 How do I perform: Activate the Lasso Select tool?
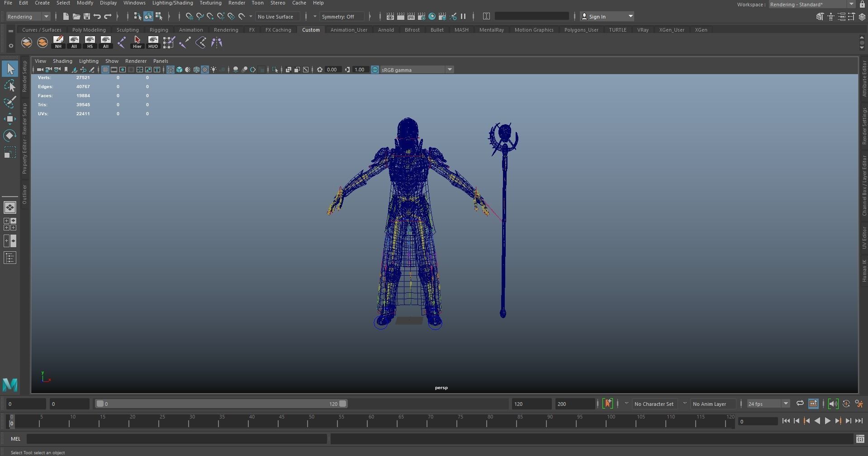tap(10, 86)
